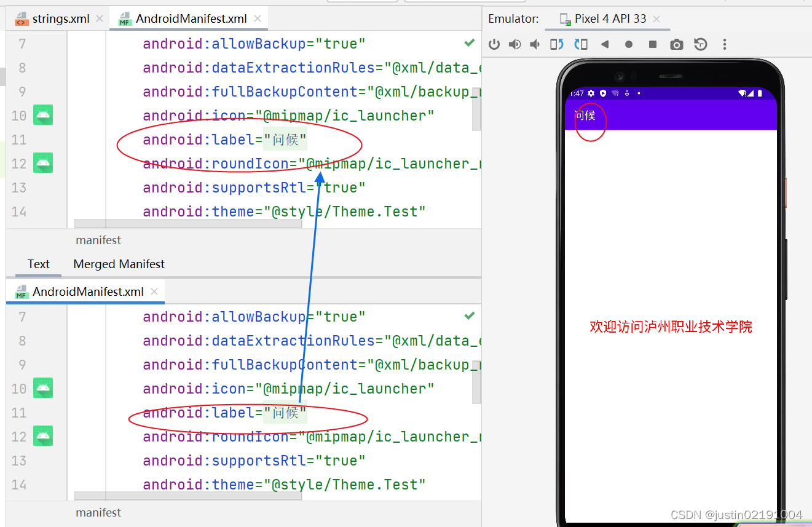Image resolution: width=812 pixels, height=527 pixels.
Task: Click android:label="问候" in lower editor
Action: click(225, 413)
